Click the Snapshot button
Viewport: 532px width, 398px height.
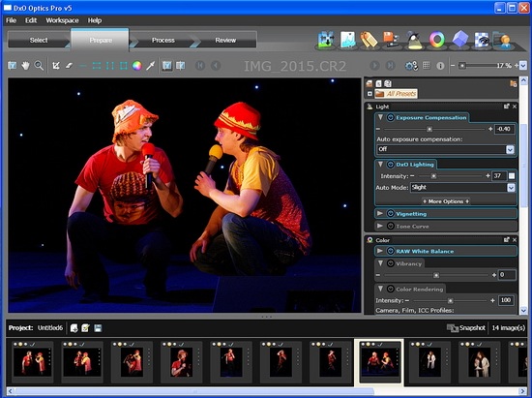click(466, 328)
